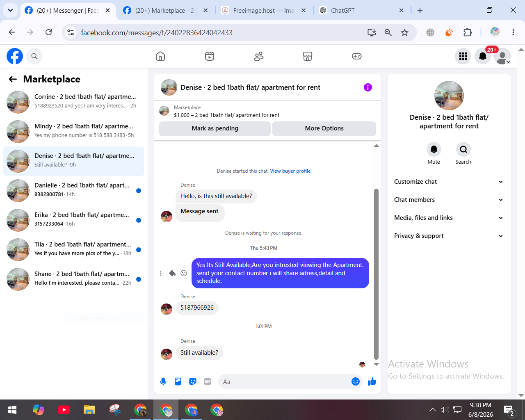Expand Privacy & support section
Image resolution: width=525 pixels, height=420 pixels.
coord(449,236)
